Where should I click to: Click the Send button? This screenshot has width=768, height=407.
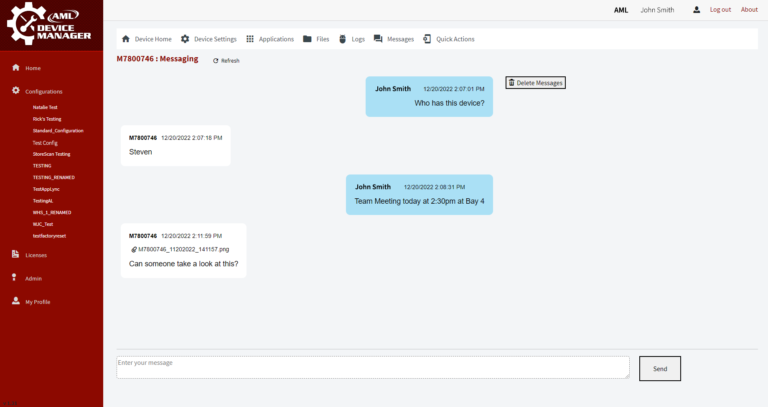click(x=660, y=368)
